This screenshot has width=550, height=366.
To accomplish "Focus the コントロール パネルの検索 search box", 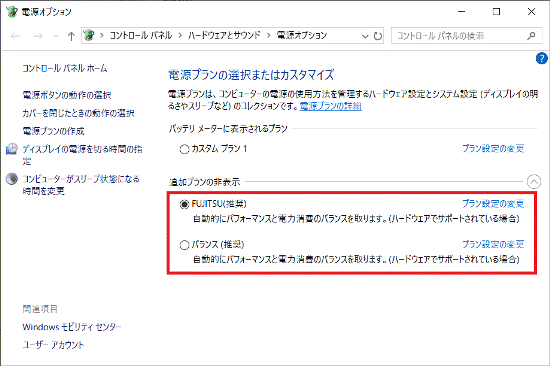I will (x=467, y=36).
